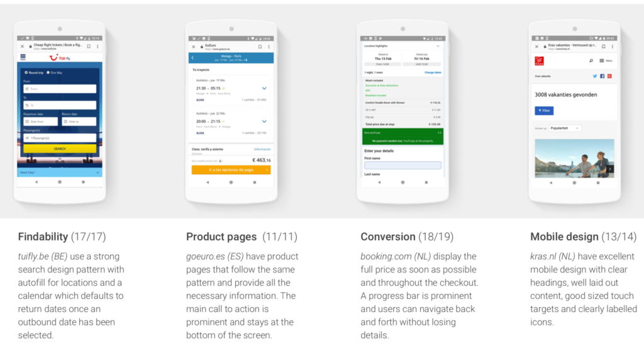This screenshot has height=343, width=644.
Task: Click the blue Filter button on Kras
Action: 544,111
